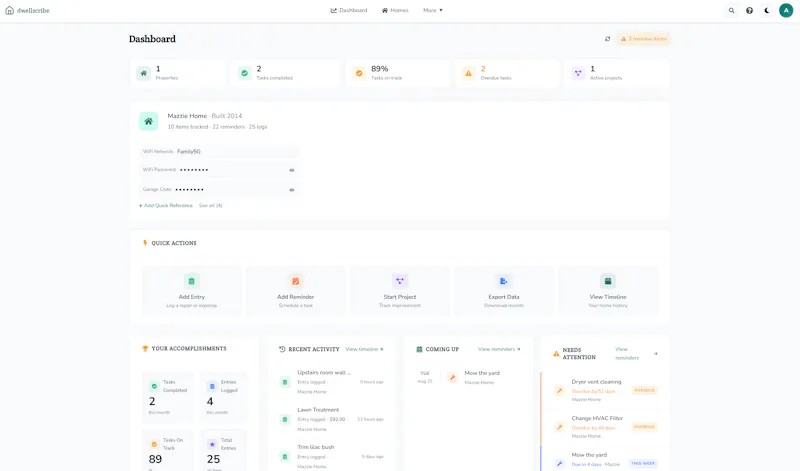
Task: Click OVERDUE badge on Dryer vent cleaning
Action: click(x=644, y=390)
